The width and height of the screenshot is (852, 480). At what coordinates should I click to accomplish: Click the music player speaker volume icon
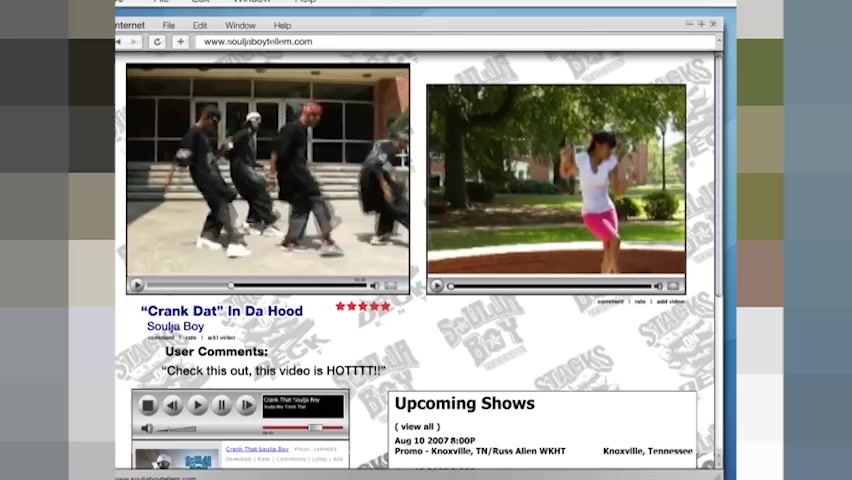tap(147, 428)
